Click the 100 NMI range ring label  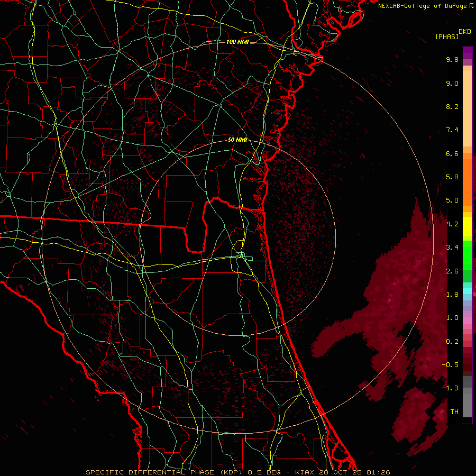[237, 42]
